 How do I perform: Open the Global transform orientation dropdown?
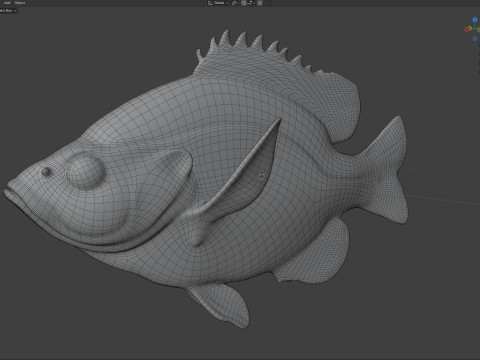(x=218, y=3)
